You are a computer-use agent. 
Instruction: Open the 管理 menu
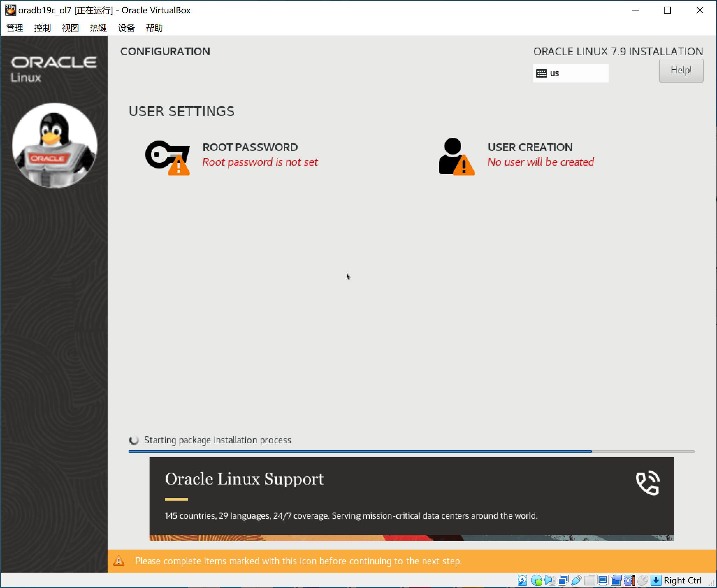(15, 28)
